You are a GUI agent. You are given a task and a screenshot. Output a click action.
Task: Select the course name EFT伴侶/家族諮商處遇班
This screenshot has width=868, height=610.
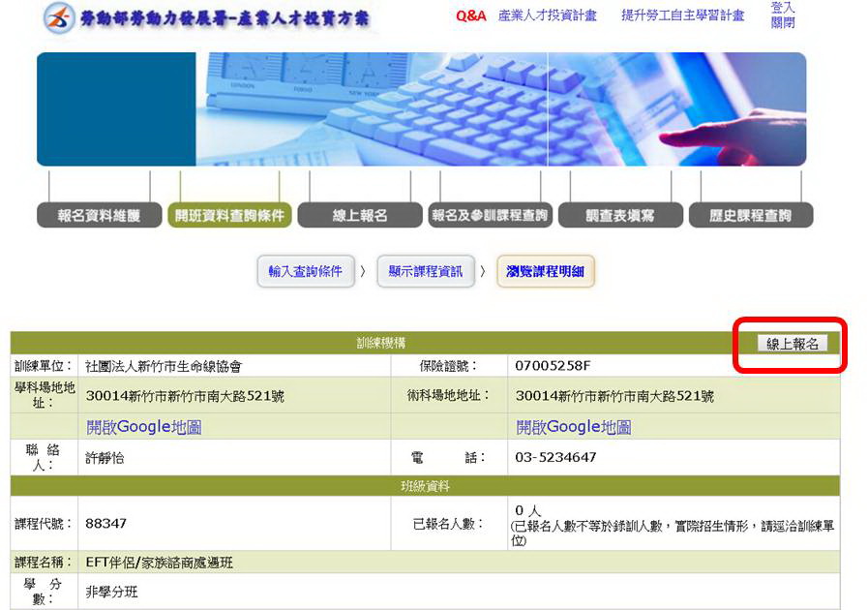click(x=160, y=563)
